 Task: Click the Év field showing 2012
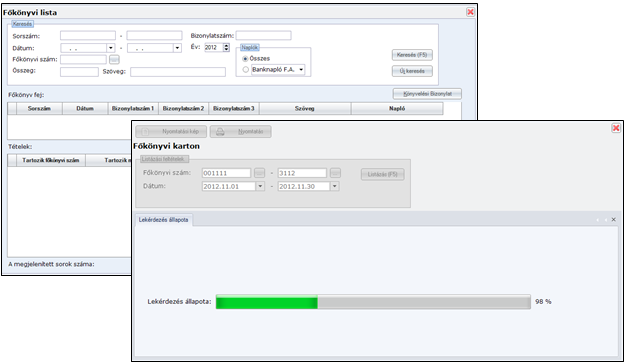[x=214, y=47]
